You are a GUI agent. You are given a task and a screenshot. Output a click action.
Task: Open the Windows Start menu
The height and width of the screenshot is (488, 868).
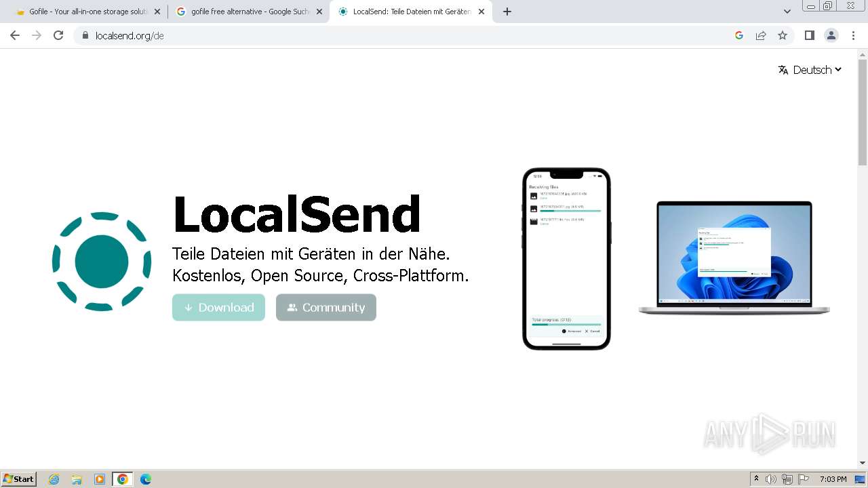coord(19,479)
